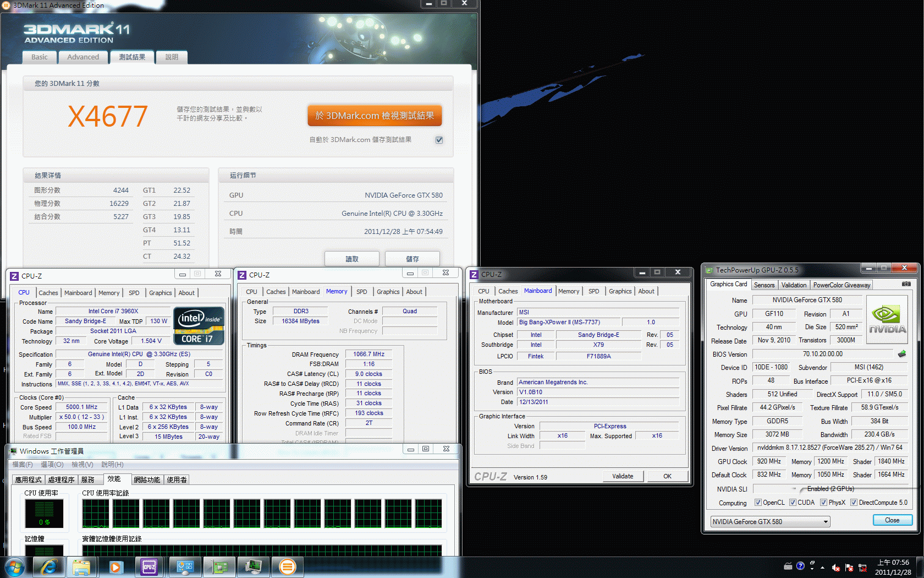This screenshot has width=924, height=578.
Task: Click the 儲存 button in 3DMark
Action: [413, 259]
